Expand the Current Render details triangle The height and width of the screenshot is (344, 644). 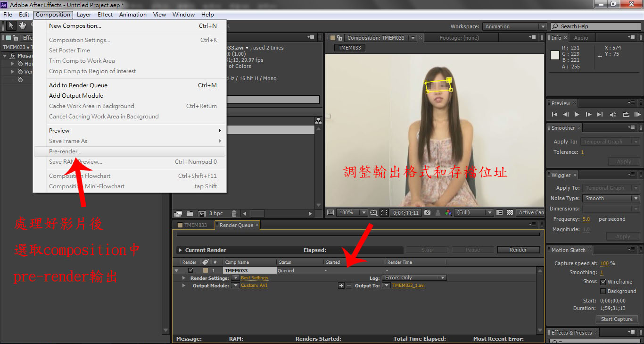[180, 250]
